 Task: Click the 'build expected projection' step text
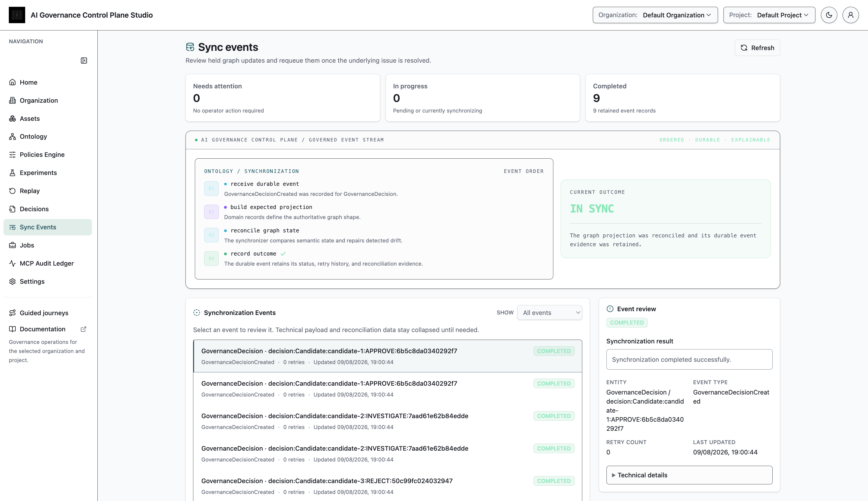point(271,207)
